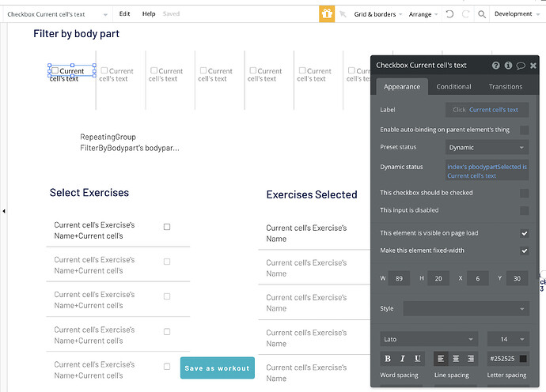
Task: Open the font size 14 dropdown
Action: (508, 339)
